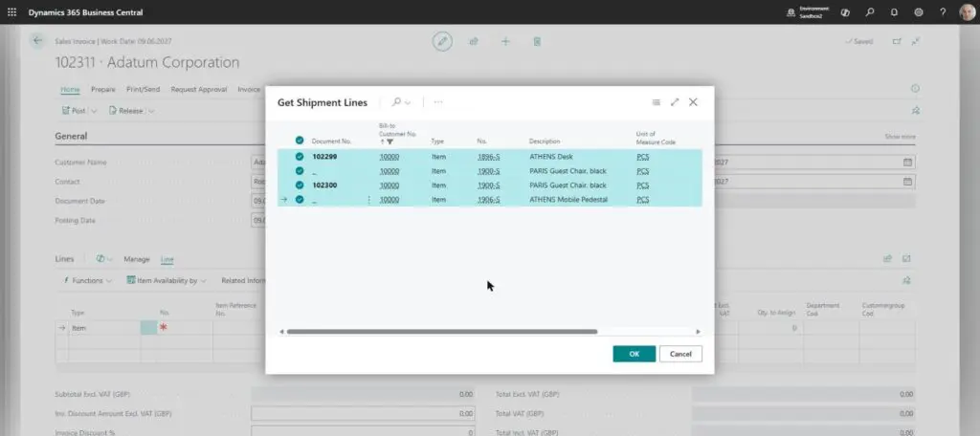Click the share icon on Sales Invoice

(x=474, y=41)
